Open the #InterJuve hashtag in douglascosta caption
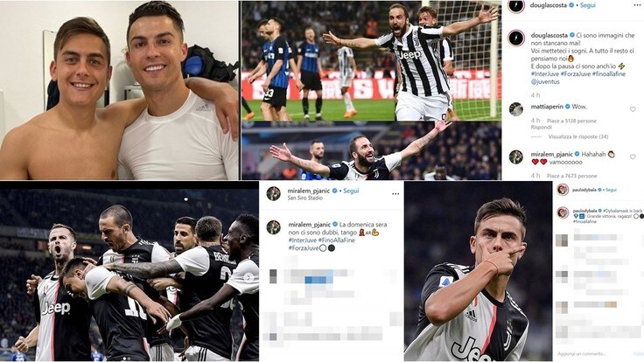The height and width of the screenshot is (362, 644). [x=544, y=73]
